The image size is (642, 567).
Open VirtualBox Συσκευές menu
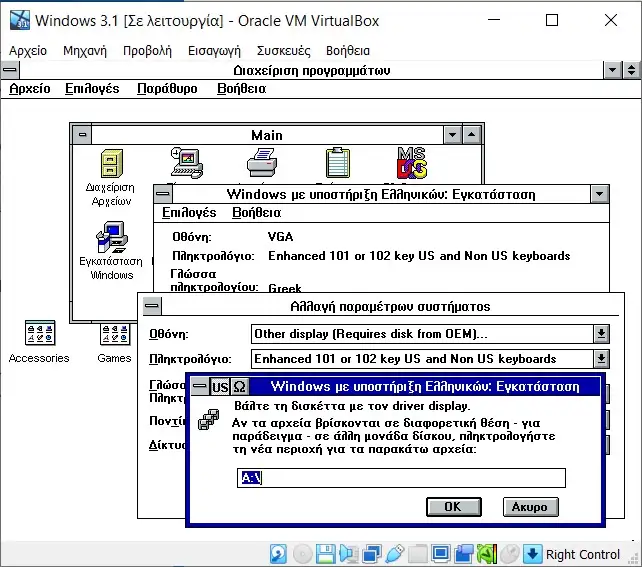click(283, 51)
